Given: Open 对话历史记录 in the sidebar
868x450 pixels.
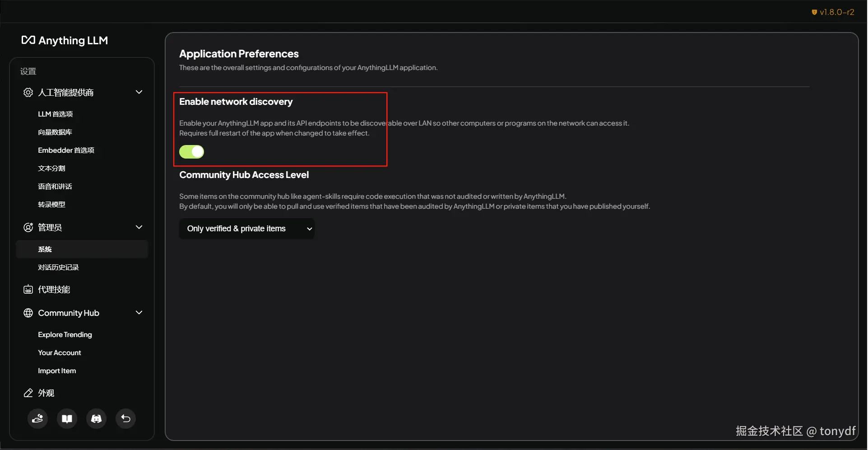Looking at the screenshot, I should [x=58, y=267].
